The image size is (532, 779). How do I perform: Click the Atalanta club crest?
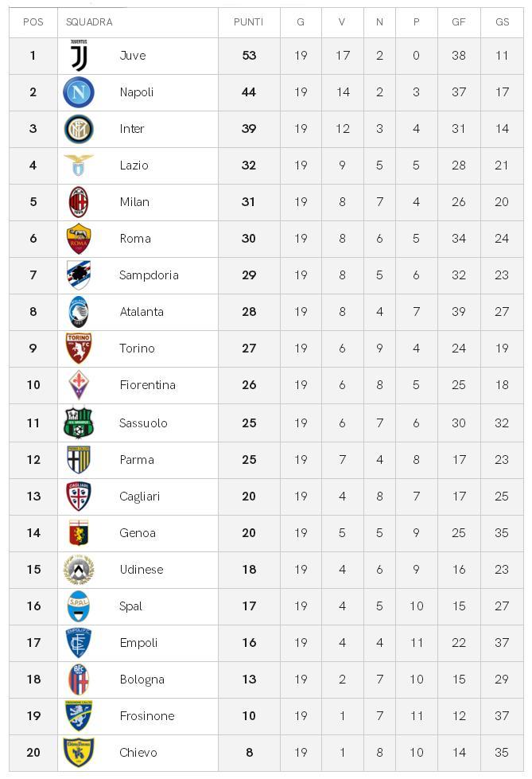79,312
